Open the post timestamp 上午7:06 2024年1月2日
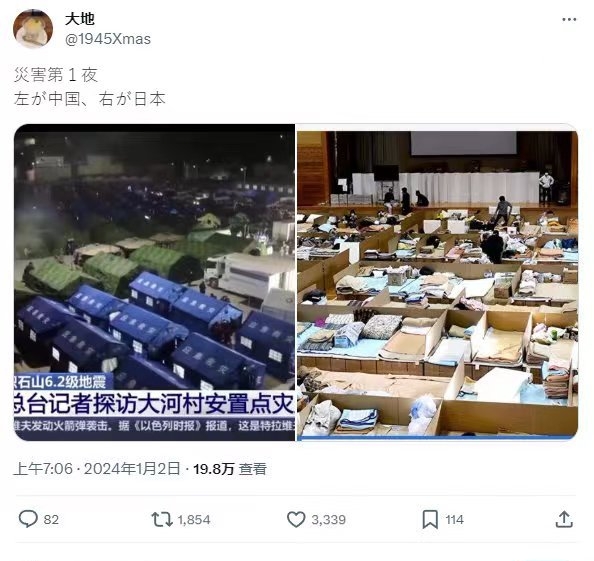 97,469
